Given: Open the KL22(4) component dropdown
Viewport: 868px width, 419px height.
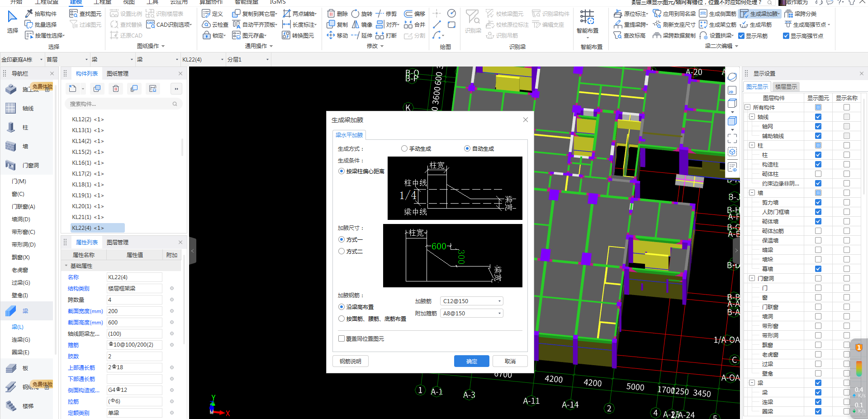Looking at the screenshot, I should (x=203, y=59).
